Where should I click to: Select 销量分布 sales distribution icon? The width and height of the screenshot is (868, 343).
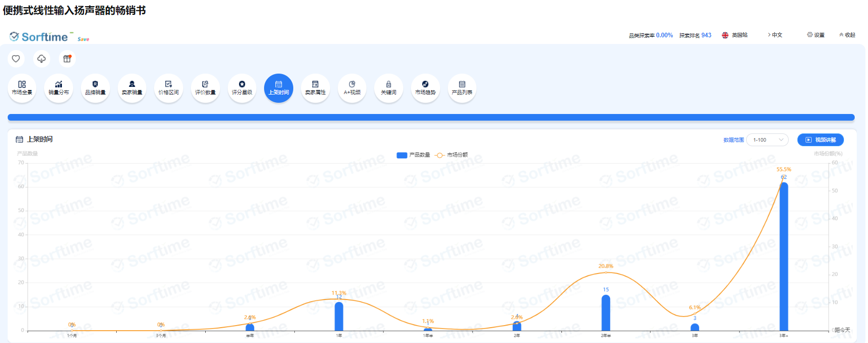58,88
